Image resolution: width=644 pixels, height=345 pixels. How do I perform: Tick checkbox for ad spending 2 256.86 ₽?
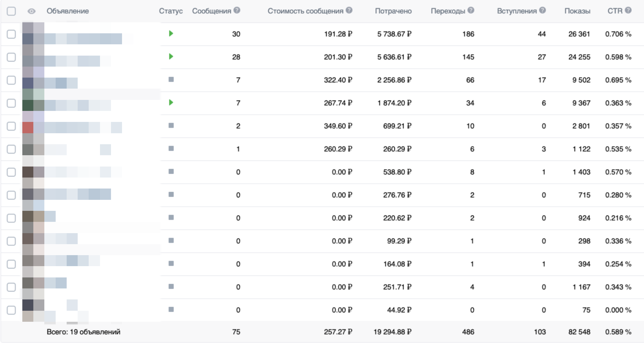coord(11,80)
